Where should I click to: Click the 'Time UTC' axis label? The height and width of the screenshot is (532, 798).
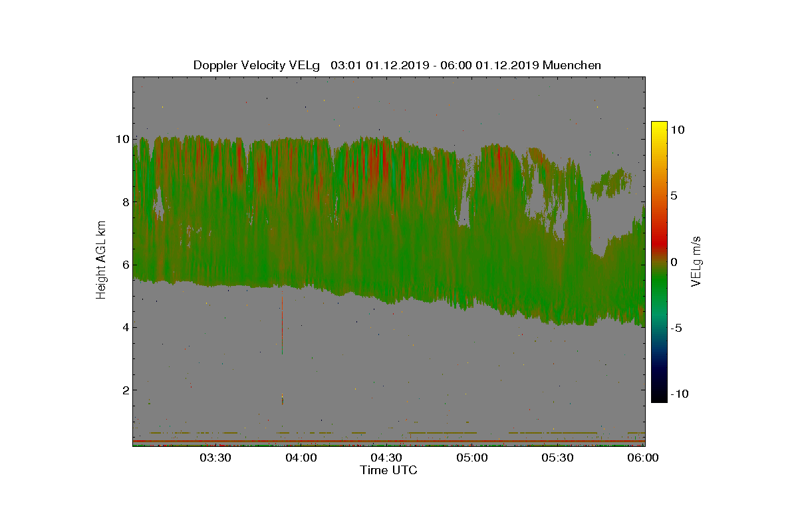point(389,470)
